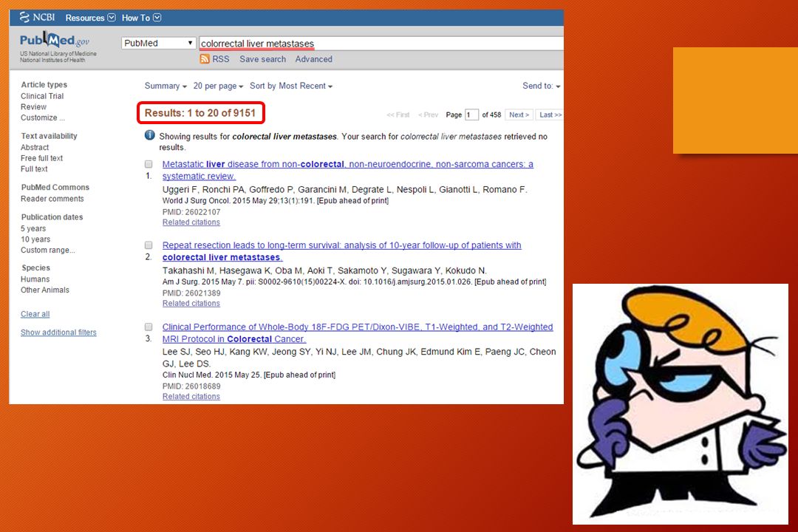Go to Next results page

tap(519, 115)
